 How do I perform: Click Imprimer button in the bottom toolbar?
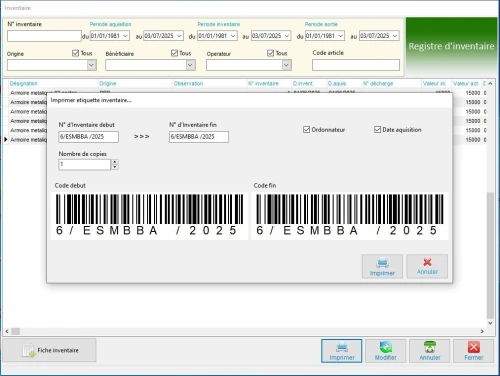tap(342, 351)
